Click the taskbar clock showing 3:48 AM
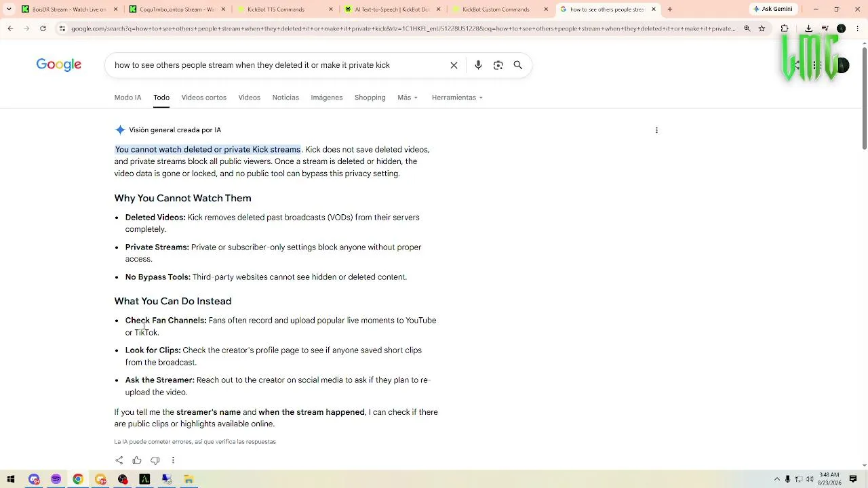 coord(829,479)
